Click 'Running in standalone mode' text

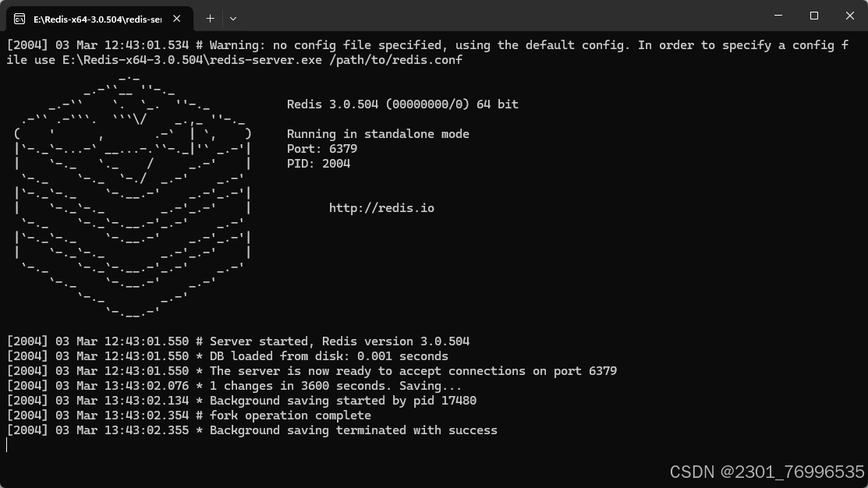pyautogui.click(x=377, y=134)
